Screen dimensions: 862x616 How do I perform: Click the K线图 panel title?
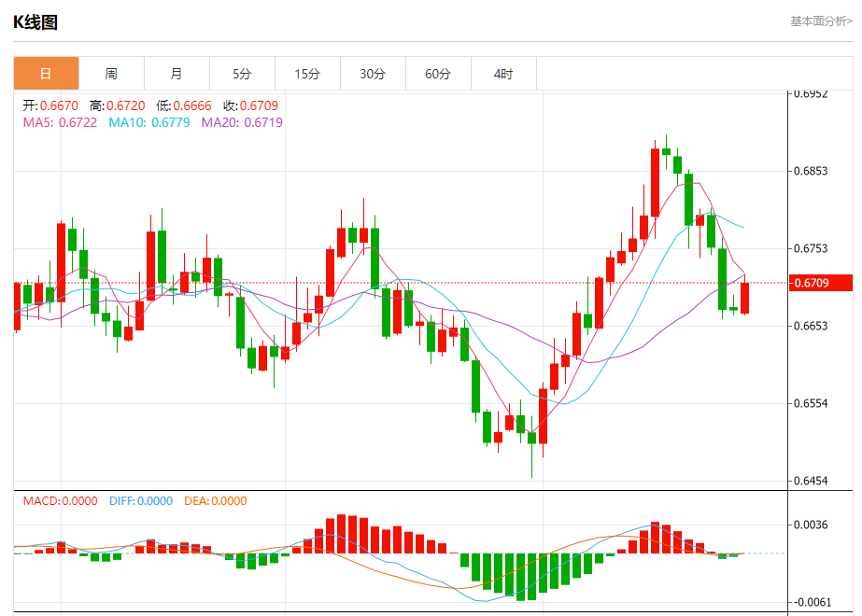pyautogui.click(x=35, y=22)
